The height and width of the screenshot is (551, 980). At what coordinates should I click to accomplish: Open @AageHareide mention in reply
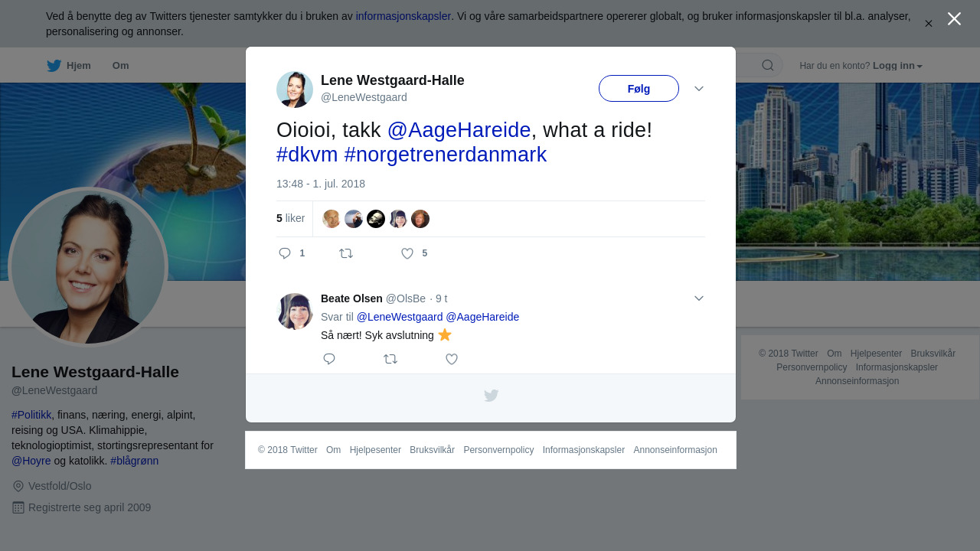click(x=482, y=317)
